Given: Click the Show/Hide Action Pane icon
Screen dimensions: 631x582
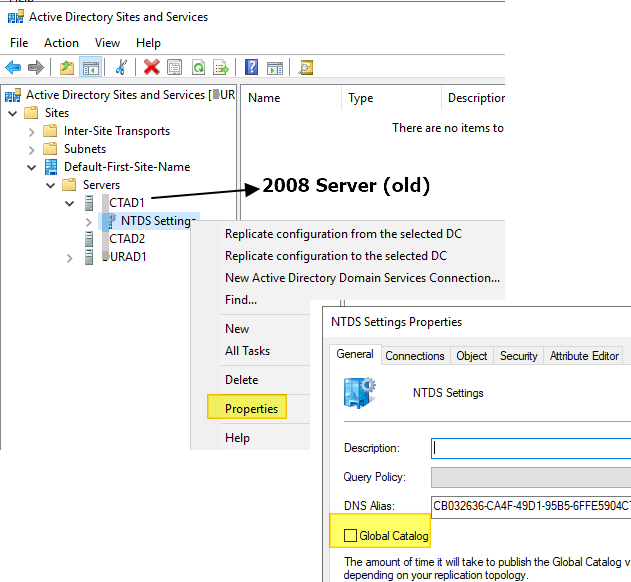Looking at the screenshot, I should pos(275,68).
